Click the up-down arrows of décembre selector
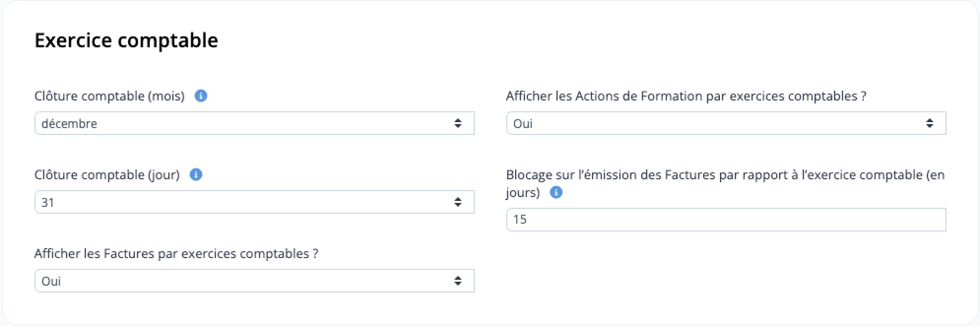Image resolution: width=980 pixels, height=327 pixels. (458, 123)
